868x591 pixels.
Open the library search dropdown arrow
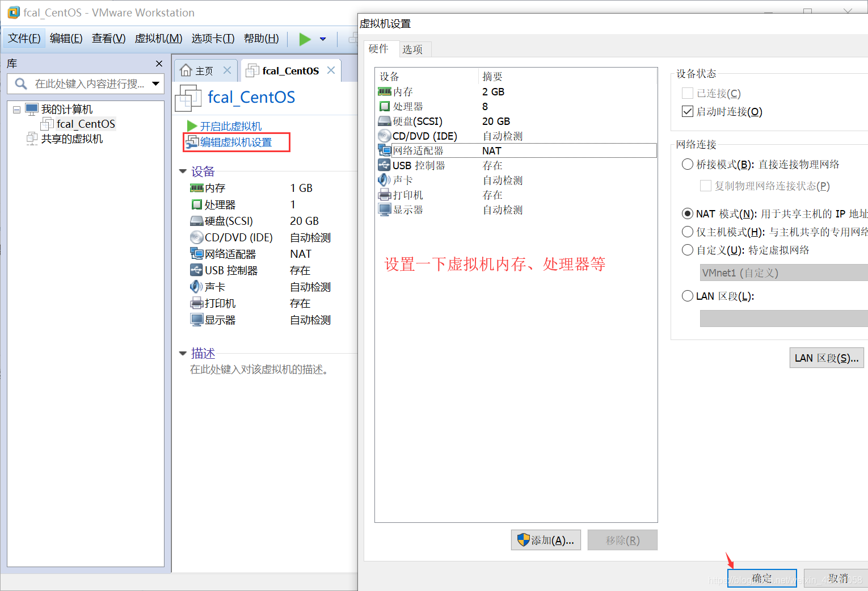pyautogui.click(x=155, y=84)
